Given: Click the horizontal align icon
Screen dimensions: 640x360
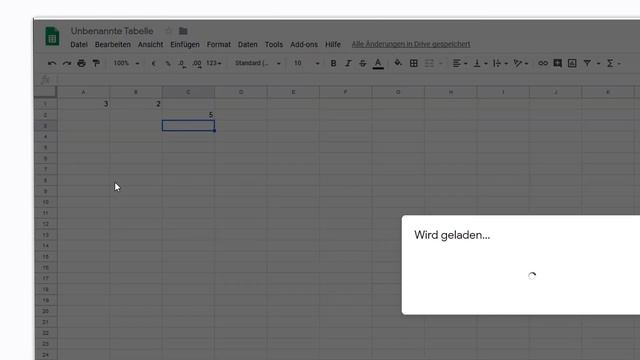Looking at the screenshot, I should (x=456, y=63).
